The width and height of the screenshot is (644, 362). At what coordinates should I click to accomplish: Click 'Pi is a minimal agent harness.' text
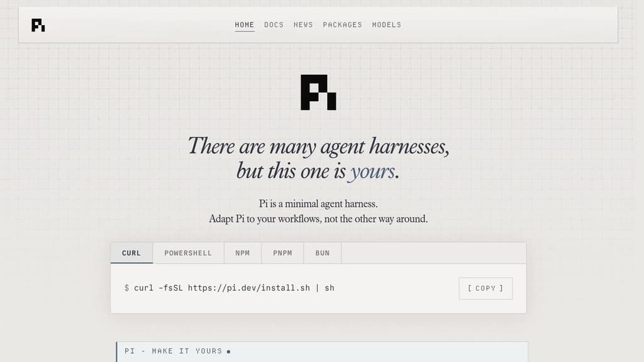(318, 204)
